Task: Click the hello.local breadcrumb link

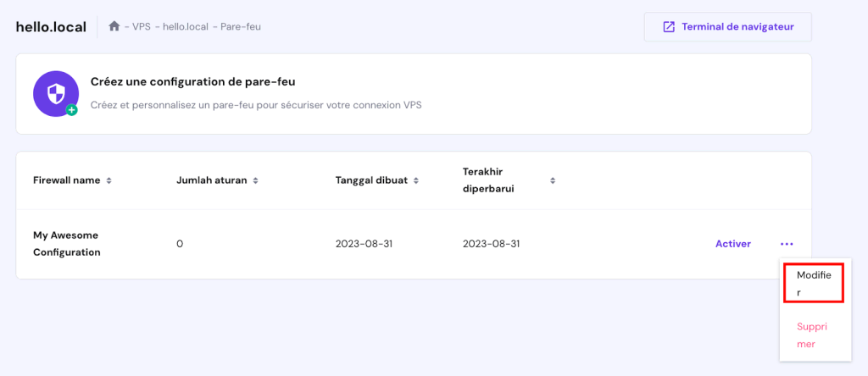Action: (186, 26)
